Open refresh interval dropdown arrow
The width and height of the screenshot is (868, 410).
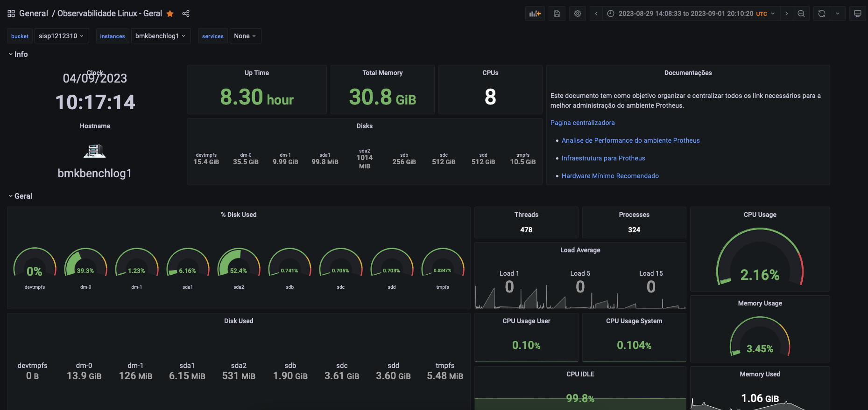click(x=838, y=14)
